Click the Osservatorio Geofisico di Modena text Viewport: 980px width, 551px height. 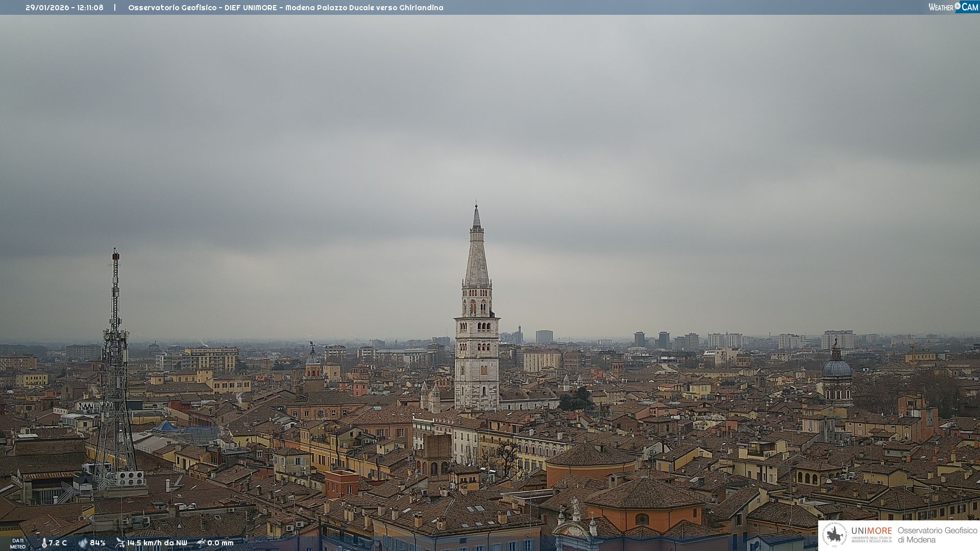[x=937, y=535]
